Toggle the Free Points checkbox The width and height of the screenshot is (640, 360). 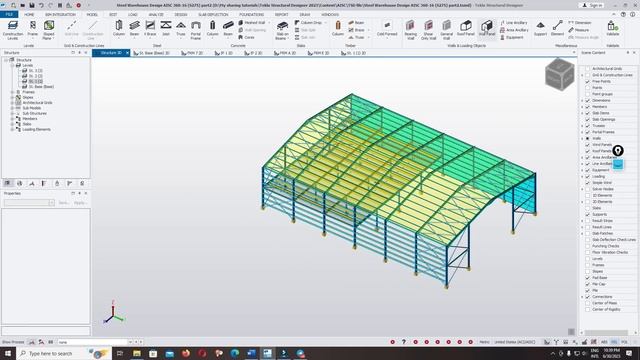click(588, 81)
